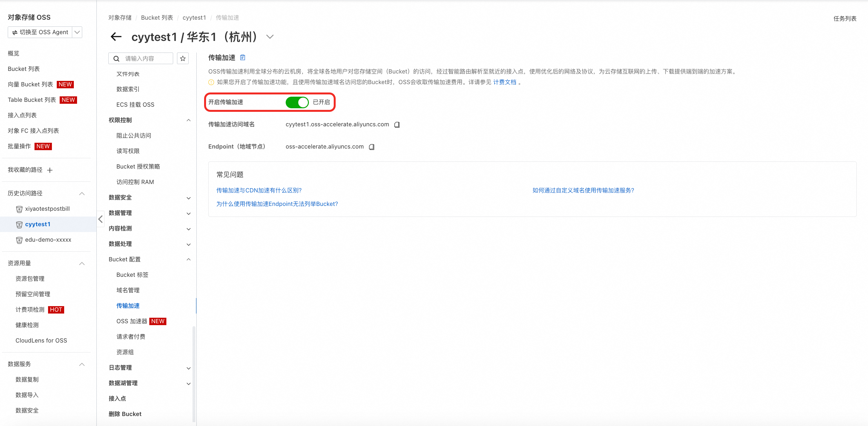The width and height of the screenshot is (868, 426).
Task: Click the search magnifier icon in the bucket menu
Action: [x=116, y=59]
